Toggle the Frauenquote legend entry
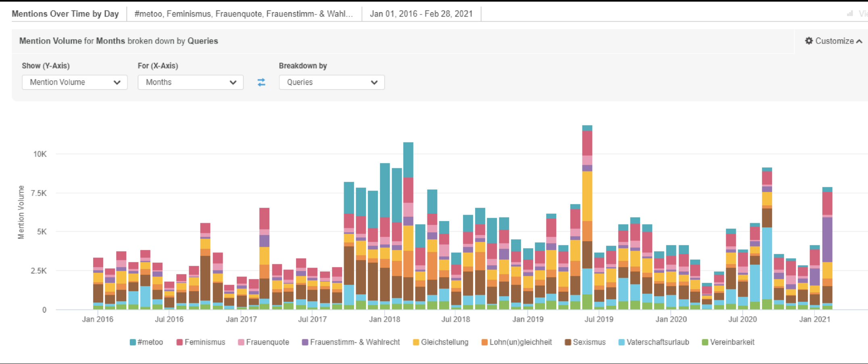The image size is (868, 364). (x=264, y=342)
